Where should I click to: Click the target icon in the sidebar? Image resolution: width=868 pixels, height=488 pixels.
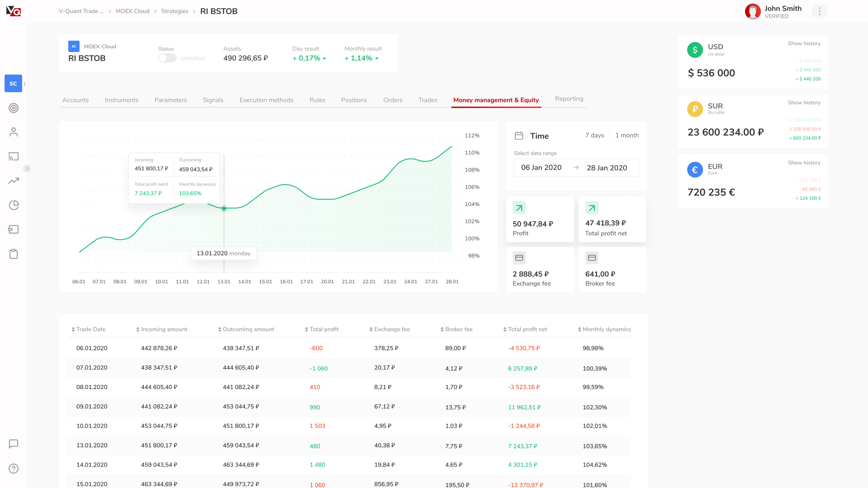(x=14, y=108)
